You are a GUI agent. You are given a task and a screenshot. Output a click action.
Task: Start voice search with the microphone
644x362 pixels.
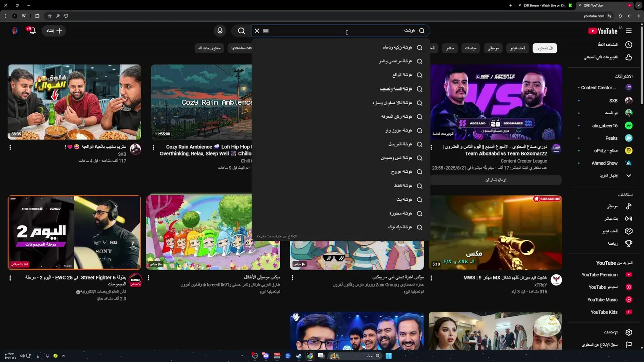[220, 31]
